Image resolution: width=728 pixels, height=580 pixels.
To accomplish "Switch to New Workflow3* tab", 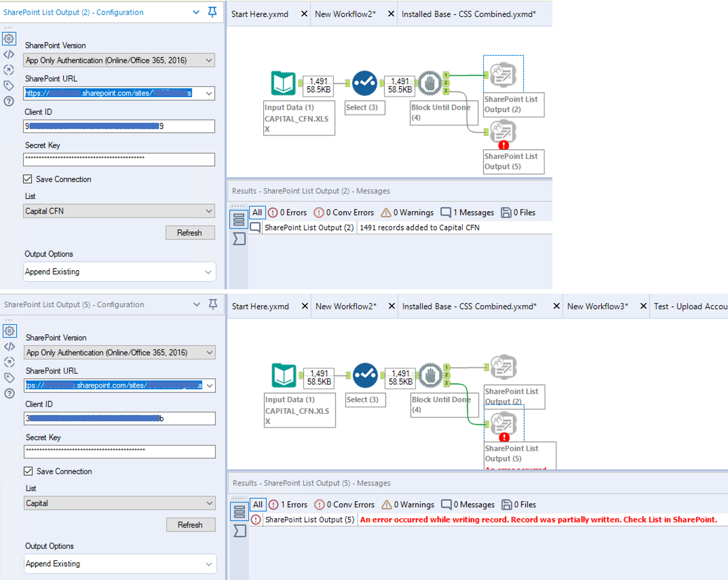I will pyautogui.click(x=597, y=306).
